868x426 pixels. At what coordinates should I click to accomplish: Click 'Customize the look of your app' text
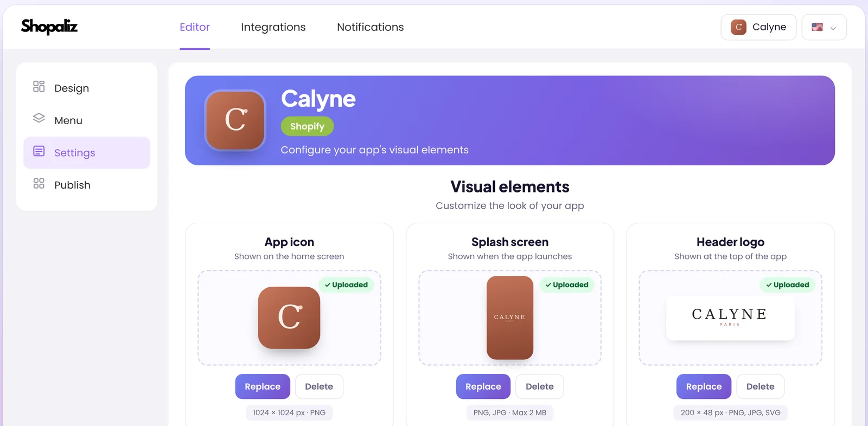coord(510,206)
